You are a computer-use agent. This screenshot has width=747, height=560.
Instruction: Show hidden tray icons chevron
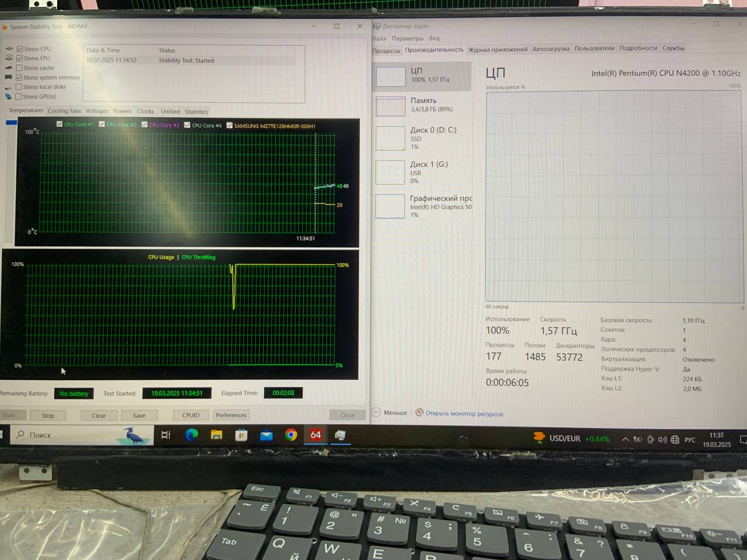tap(625, 439)
